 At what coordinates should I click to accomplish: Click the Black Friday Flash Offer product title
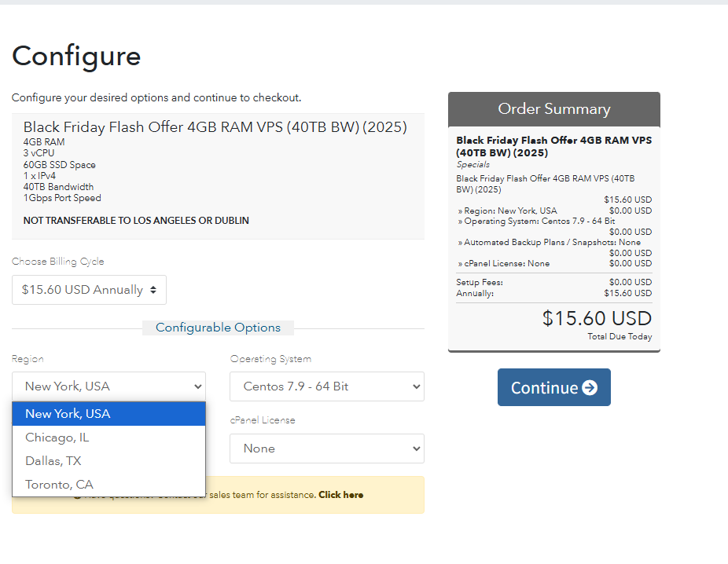click(215, 127)
